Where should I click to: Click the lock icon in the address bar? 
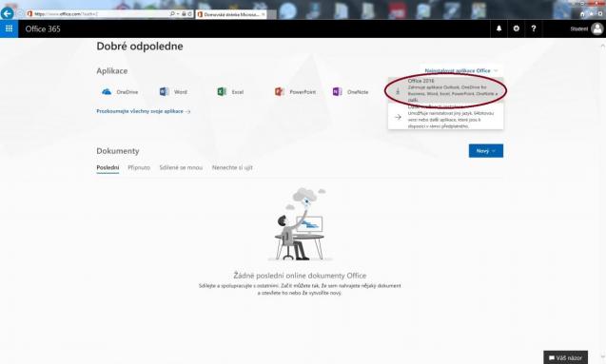click(184, 14)
